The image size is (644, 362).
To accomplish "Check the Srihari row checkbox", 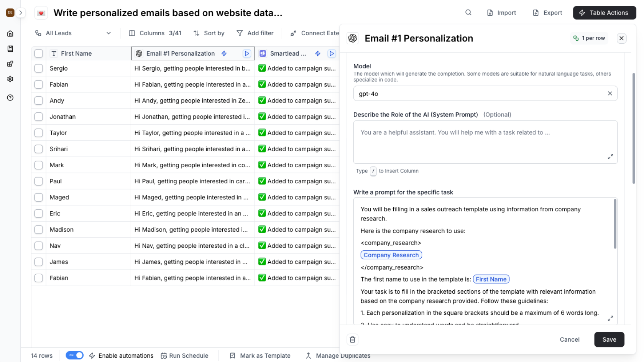I will point(39,149).
